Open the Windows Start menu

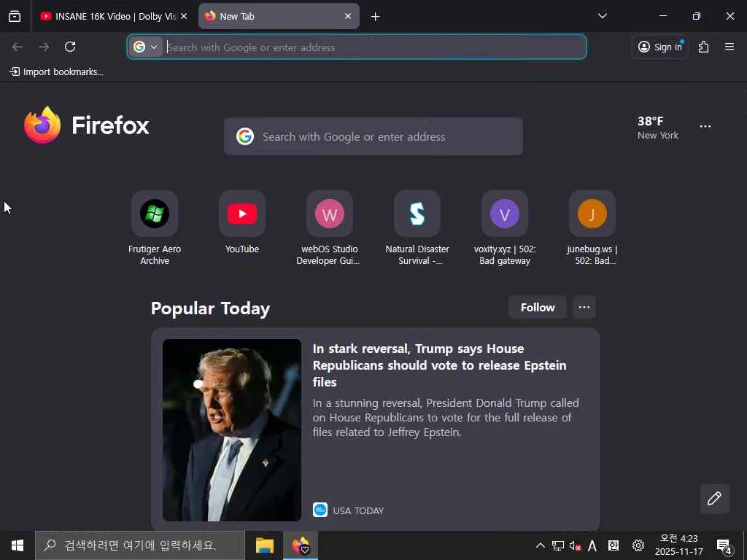click(18, 545)
